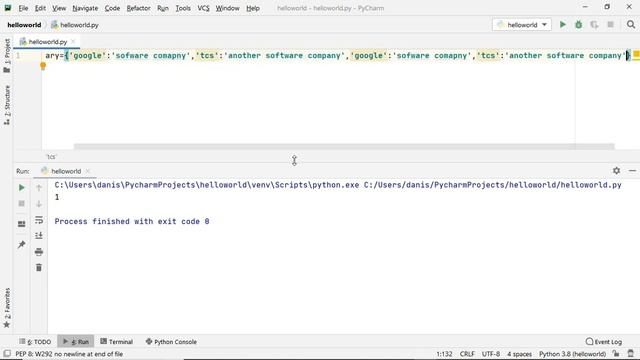Open the Run tool window button
The height and width of the screenshot is (360, 640).
[x=76, y=342]
